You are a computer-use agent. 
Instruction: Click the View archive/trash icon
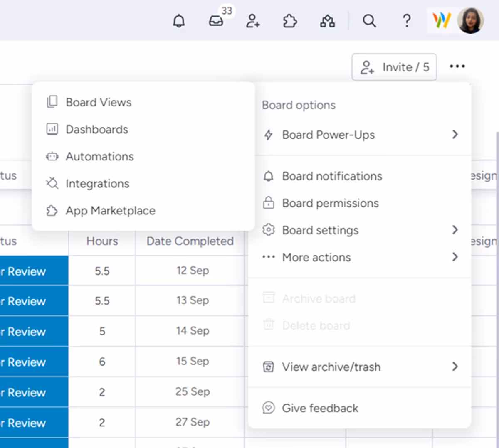tap(269, 367)
